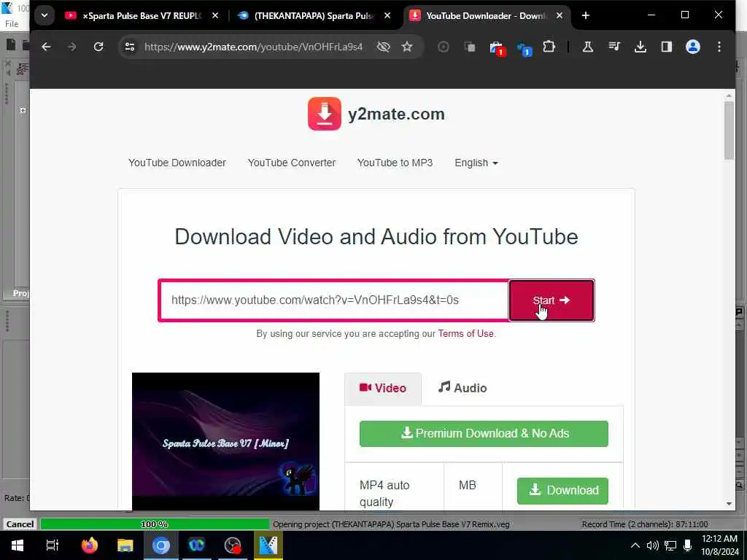Click the grey circular extension icon
The height and width of the screenshot is (560, 747).
click(x=444, y=47)
